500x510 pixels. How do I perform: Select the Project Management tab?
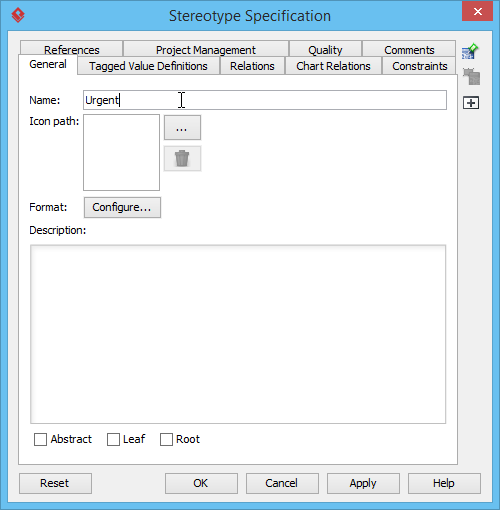click(206, 49)
